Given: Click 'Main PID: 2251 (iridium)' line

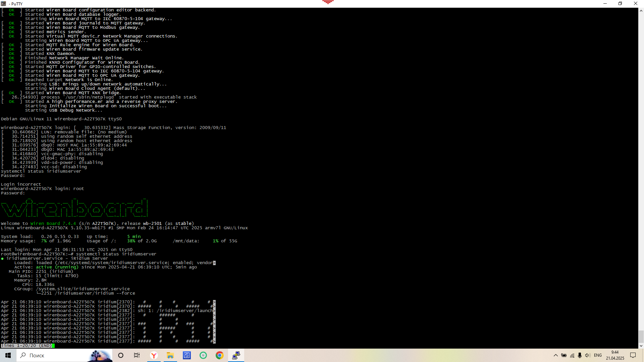Looking at the screenshot, I should point(41,271).
